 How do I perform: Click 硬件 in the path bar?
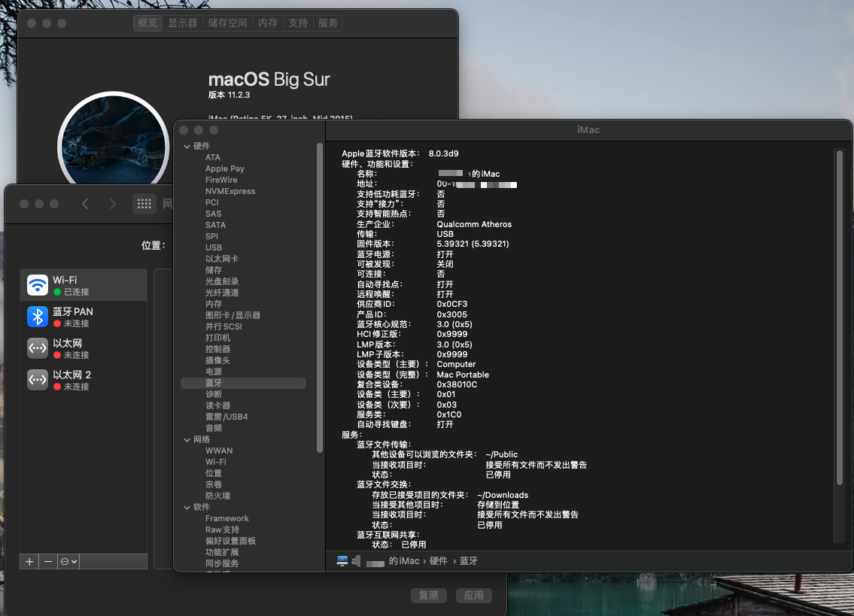click(439, 561)
